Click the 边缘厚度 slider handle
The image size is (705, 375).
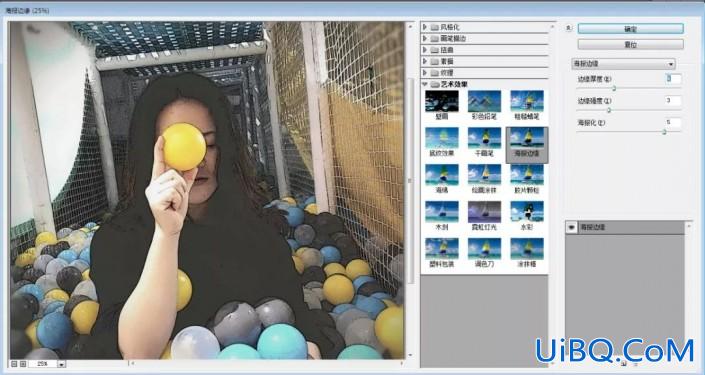pyautogui.click(x=614, y=88)
